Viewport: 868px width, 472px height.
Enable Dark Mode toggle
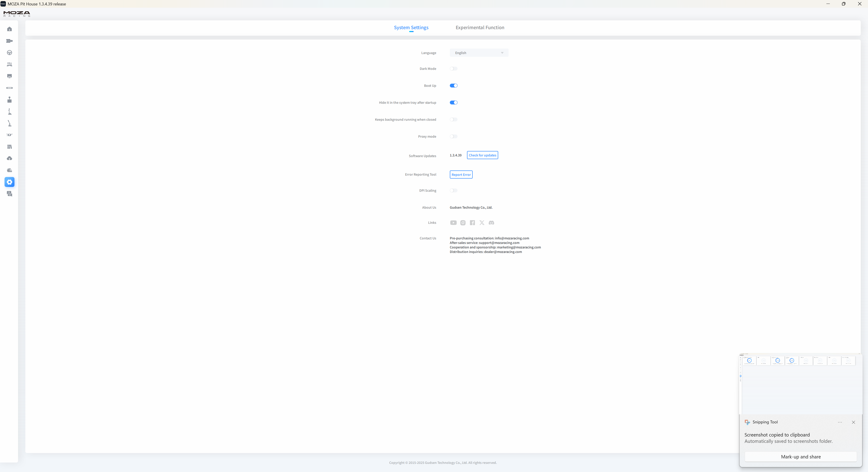[x=453, y=69]
